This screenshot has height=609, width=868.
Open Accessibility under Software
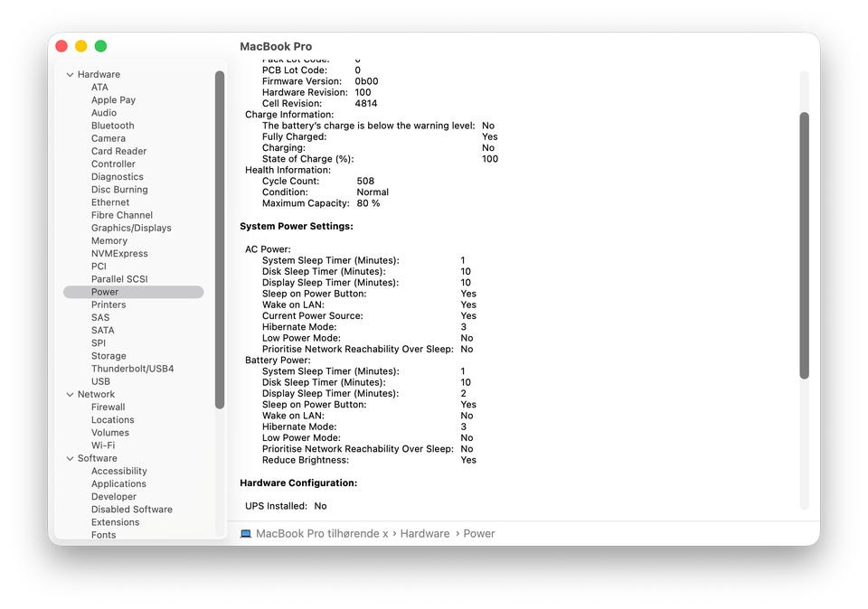pos(119,472)
